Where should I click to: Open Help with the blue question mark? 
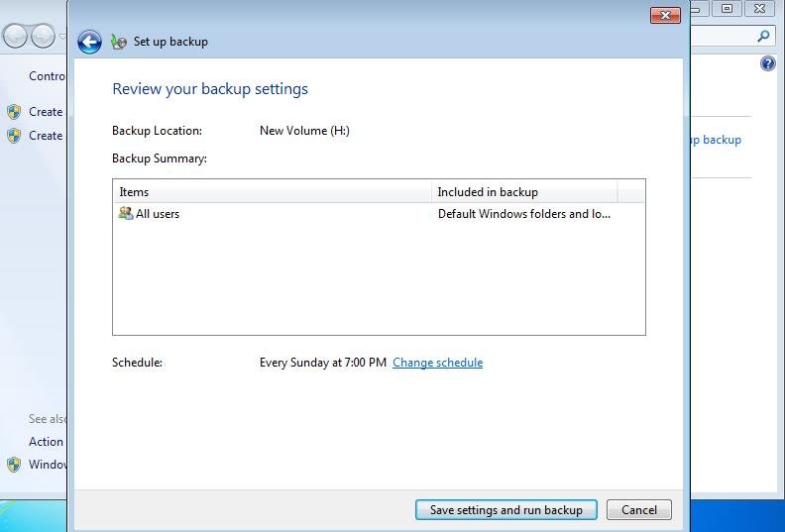pyautogui.click(x=767, y=64)
